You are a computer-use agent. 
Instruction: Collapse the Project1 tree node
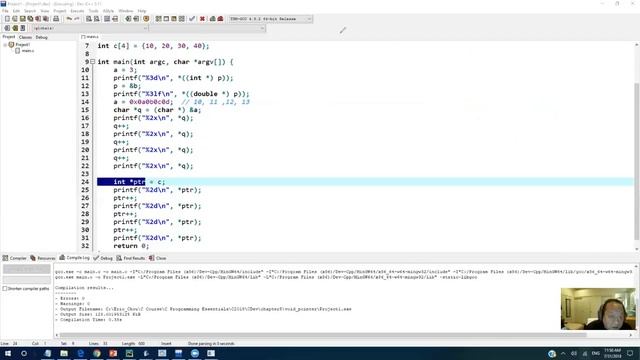pos(5,45)
